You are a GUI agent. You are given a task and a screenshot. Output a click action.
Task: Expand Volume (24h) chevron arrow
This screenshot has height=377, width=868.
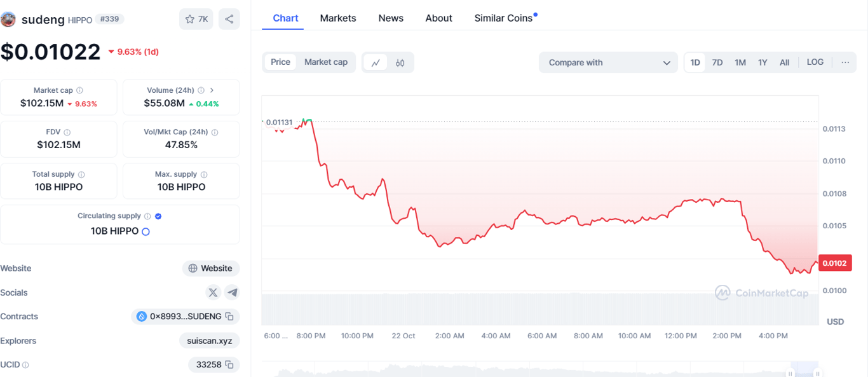tap(212, 91)
